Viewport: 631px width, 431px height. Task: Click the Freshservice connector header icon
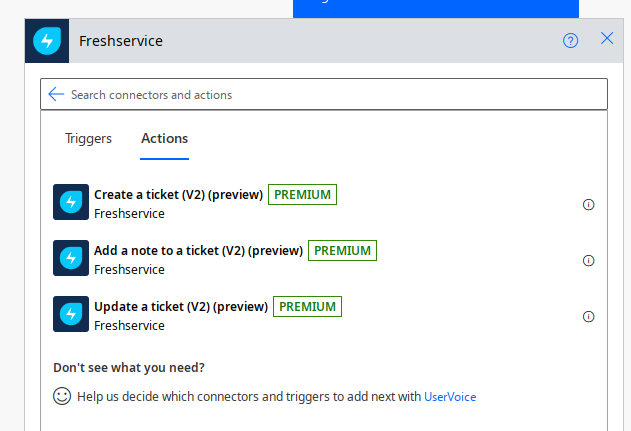(47, 41)
